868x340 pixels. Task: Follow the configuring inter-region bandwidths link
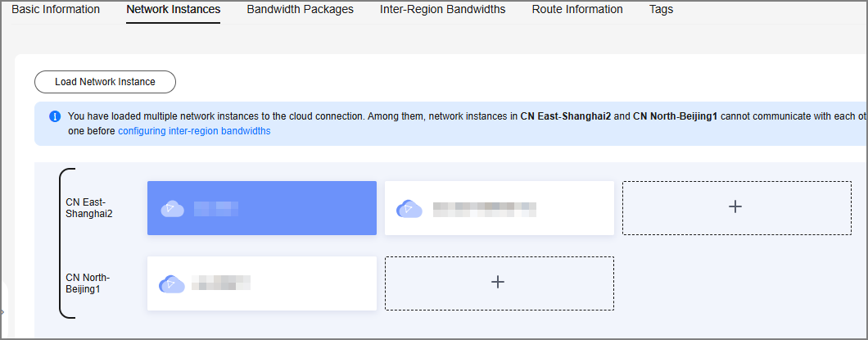point(194,131)
